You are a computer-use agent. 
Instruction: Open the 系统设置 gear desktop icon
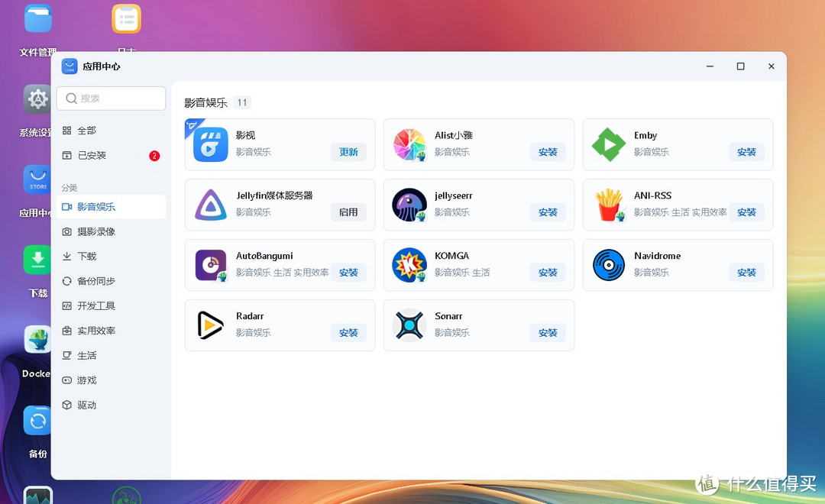pyautogui.click(x=37, y=99)
